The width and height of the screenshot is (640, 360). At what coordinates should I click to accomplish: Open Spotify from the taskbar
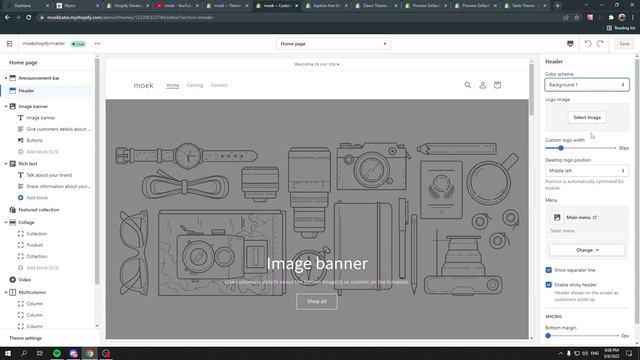[57, 353]
